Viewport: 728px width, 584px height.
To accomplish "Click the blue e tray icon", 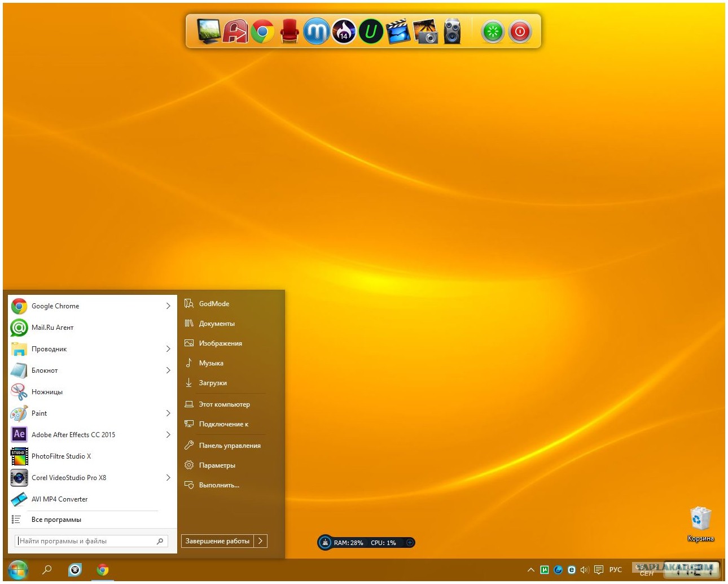I will pos(572,570).
